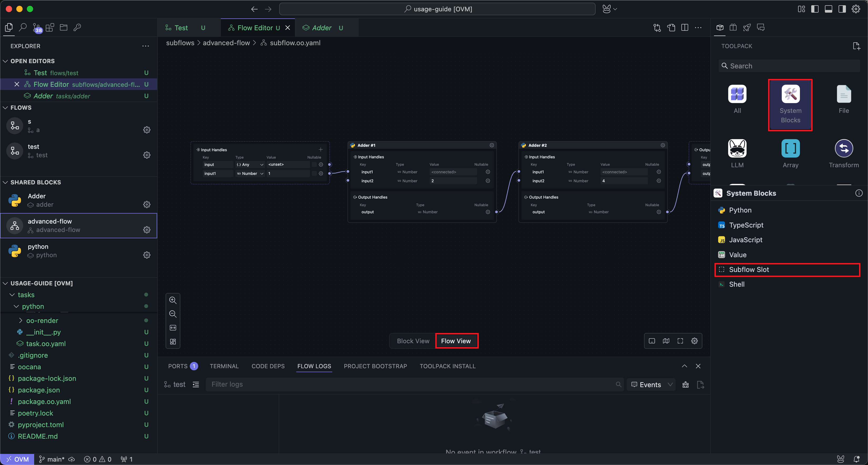Switch to the TERMINAL panel tab
Image resolution: width=868 pixels, height=465 pixels.
[x=224, y=366]
